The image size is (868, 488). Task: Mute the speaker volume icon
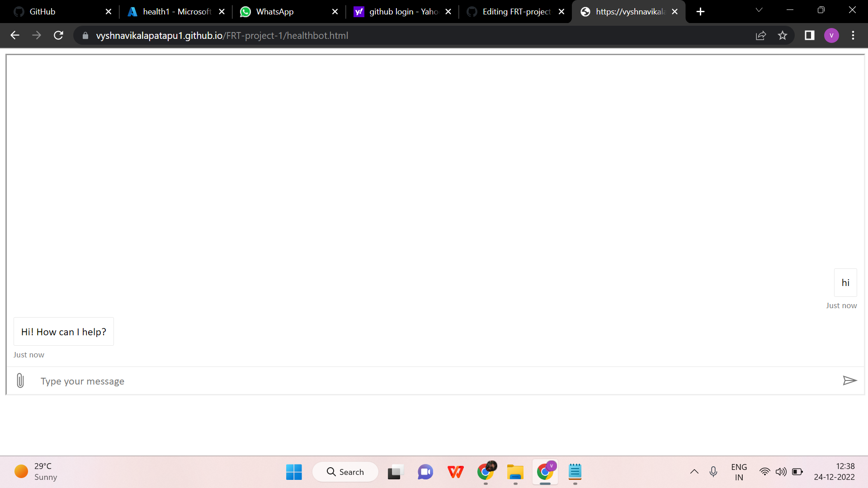pos(782,472)
